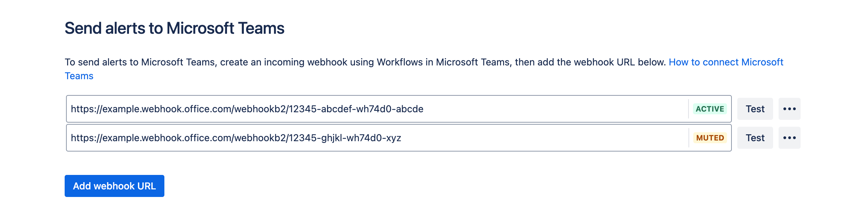Click the webhook URL ending in abcde
Image resolution: width=868 pixels, height=219 pixels.
(248, 108)
